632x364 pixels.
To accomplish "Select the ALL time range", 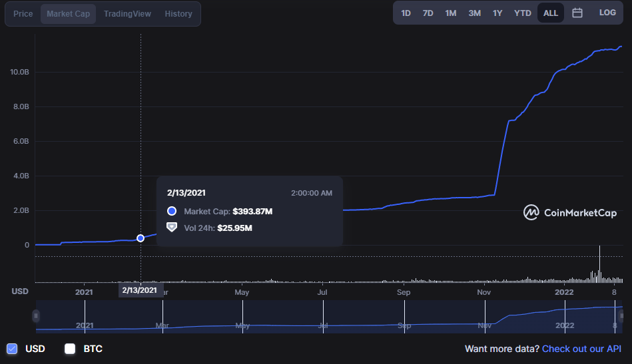I will coord(551,13).
